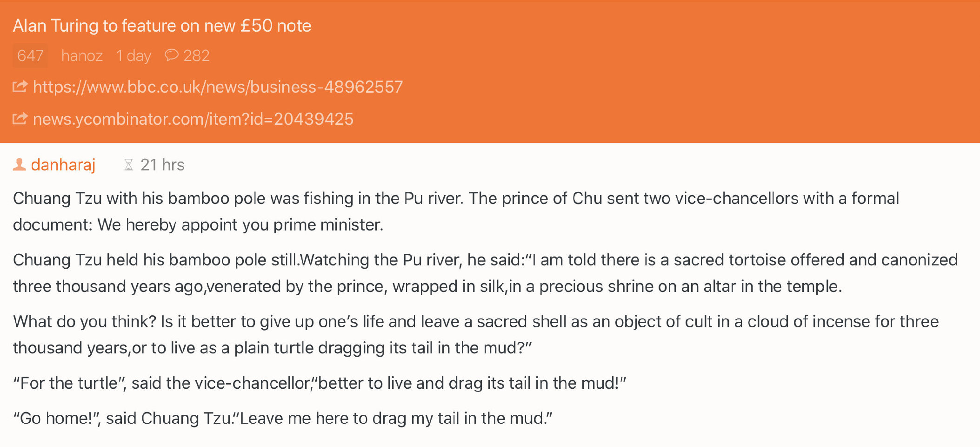Click share icon beside the BBC link
Screen dimensions: 980x447
click(20, 87)
